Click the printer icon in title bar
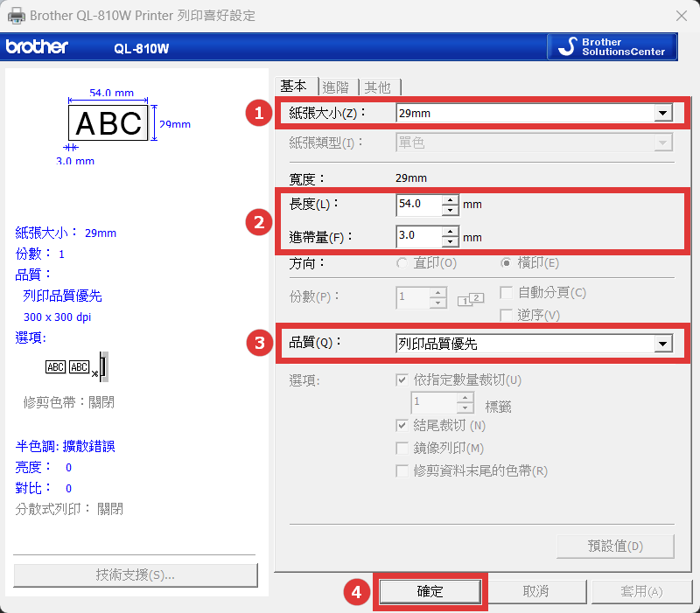This screenshot has width=700, height=613. pyautogui.click(x=17, y=16)
